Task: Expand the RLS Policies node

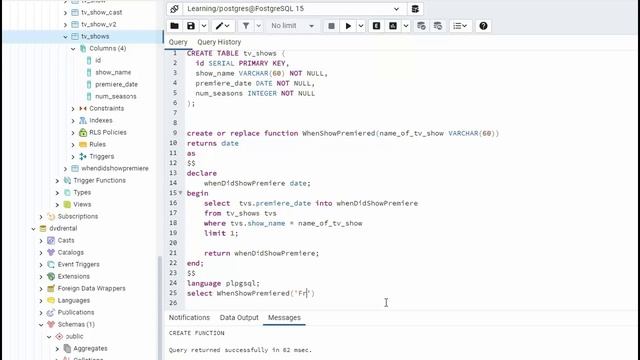Action: [73, 133]
